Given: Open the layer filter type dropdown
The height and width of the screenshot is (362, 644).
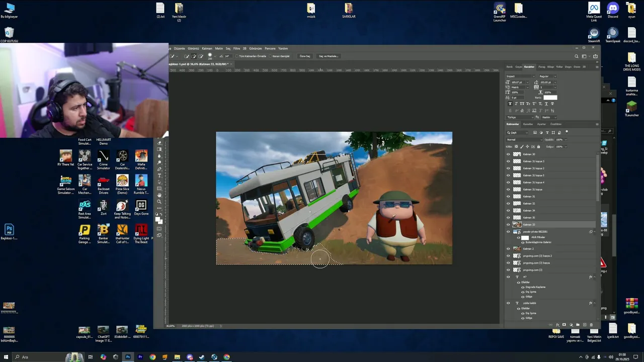Looking at the screenshot, I should coord(517,133).
